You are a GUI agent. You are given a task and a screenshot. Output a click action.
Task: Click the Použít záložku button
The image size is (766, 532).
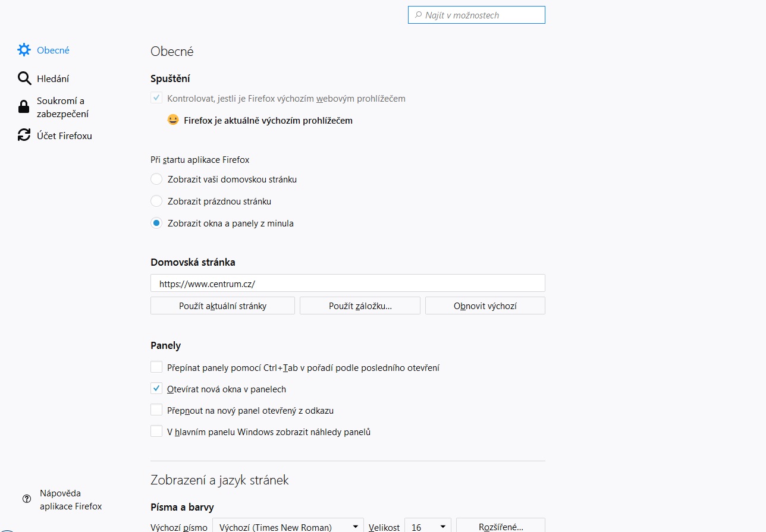point(360,306)
